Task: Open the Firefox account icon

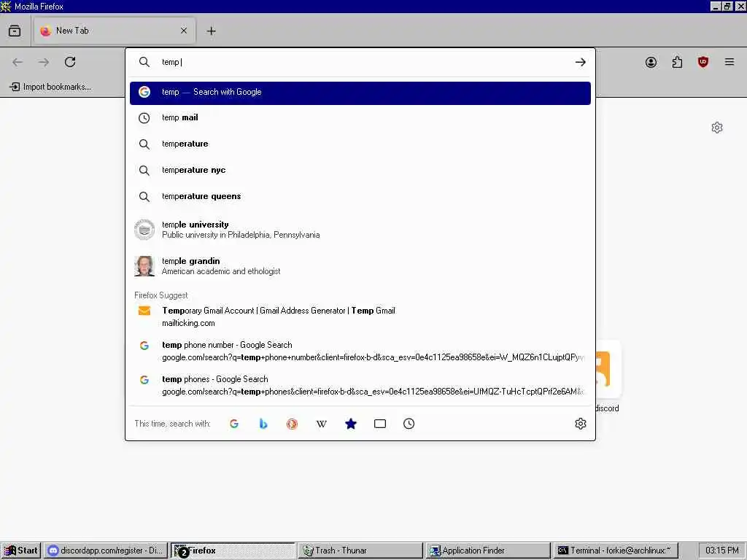Action: [651, 62]
